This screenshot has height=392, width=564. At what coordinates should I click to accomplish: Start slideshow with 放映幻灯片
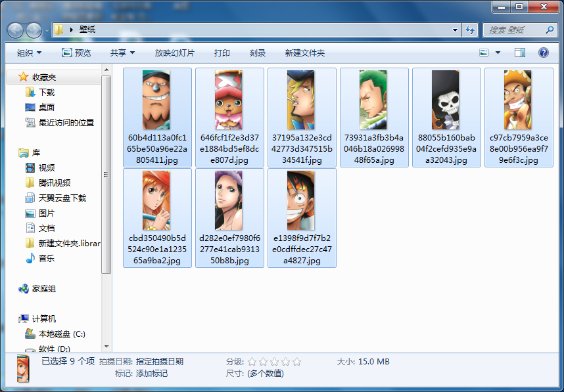tap(174, 53)
